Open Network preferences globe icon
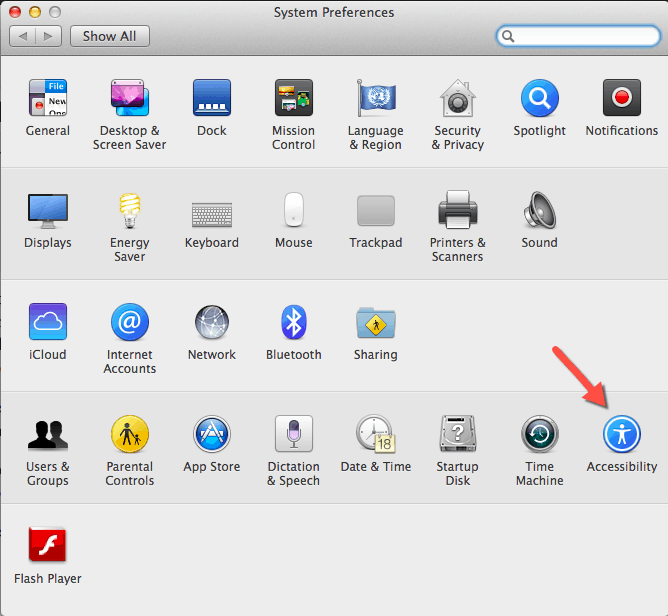 click(212, 322)
